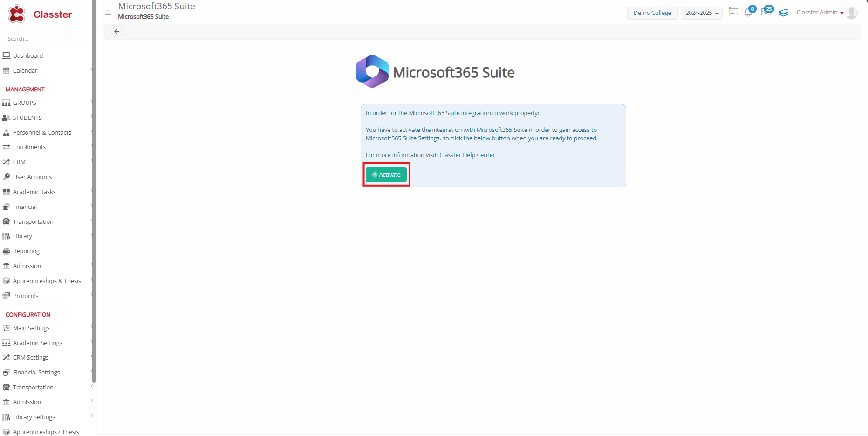
Task: Click the GROUPS people icon
Action: point(6,103)
